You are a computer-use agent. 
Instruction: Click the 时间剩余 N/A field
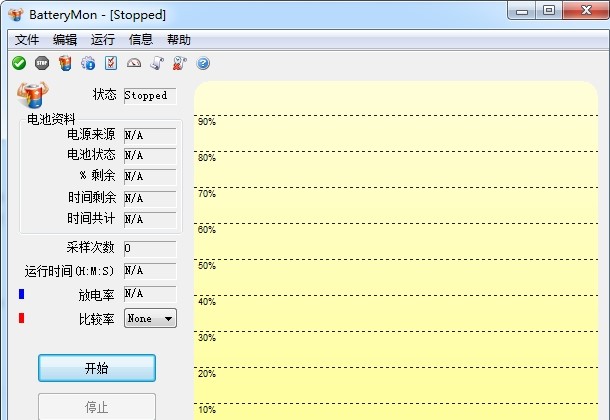pos(150,198)
